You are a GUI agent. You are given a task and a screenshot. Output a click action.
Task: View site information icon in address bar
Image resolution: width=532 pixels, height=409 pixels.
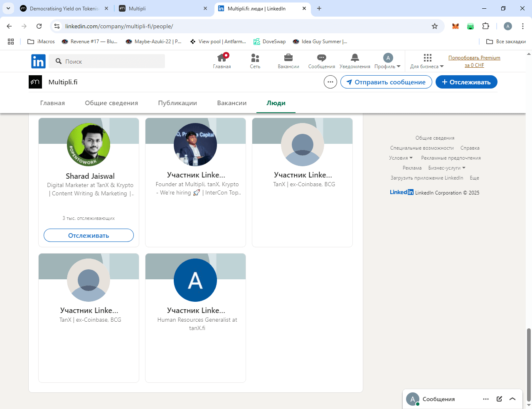coord(57,26)
